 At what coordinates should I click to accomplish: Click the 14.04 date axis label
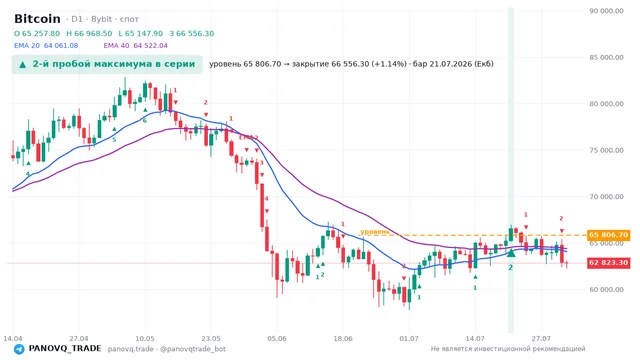pos(13,339)
